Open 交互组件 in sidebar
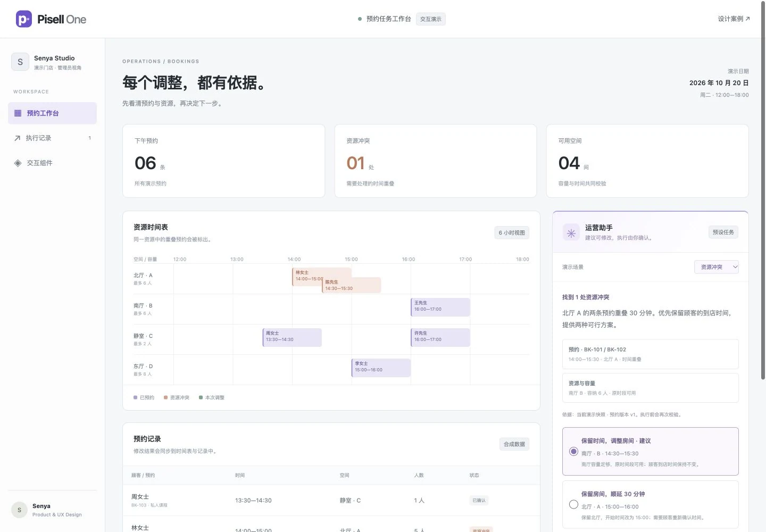 52,163
